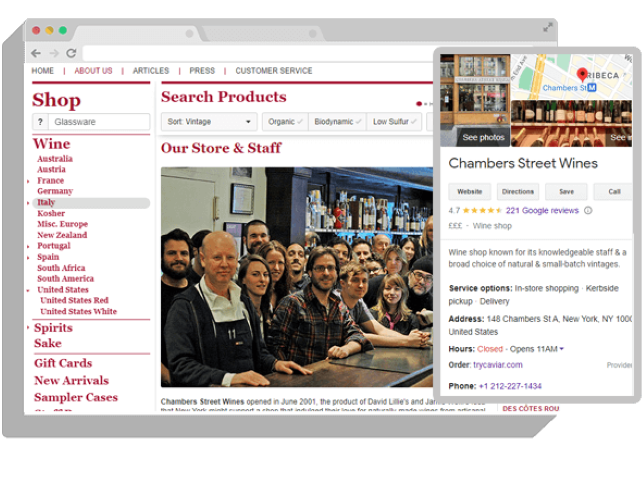
Task: Open the New Arrivals link
Action: click(x=71, y=381)
